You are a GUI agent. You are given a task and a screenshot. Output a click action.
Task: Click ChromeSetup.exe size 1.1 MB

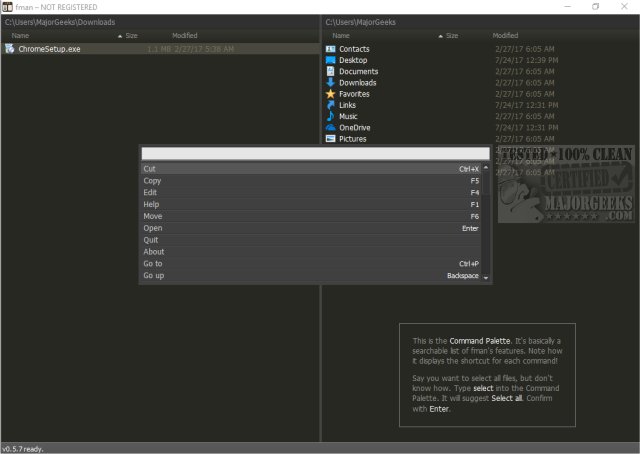[159, 49]
